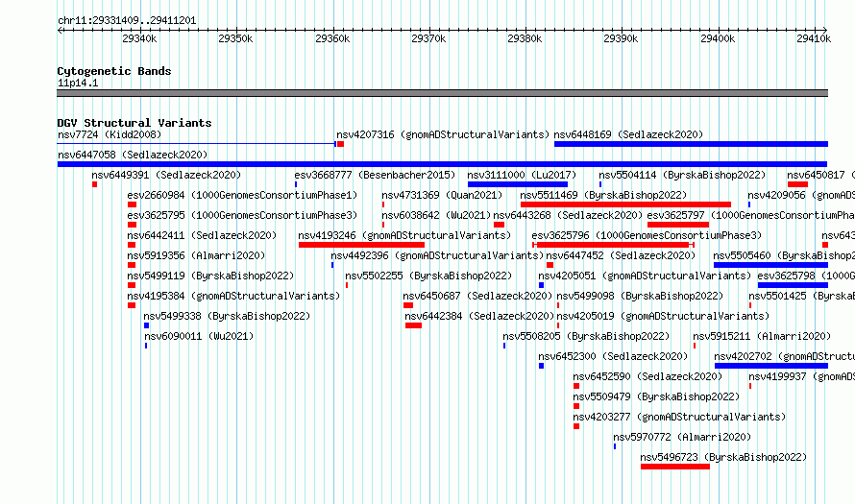
Task: Select nsv5915211 (Almarri2020) label
Action: [x=762, y=336]
